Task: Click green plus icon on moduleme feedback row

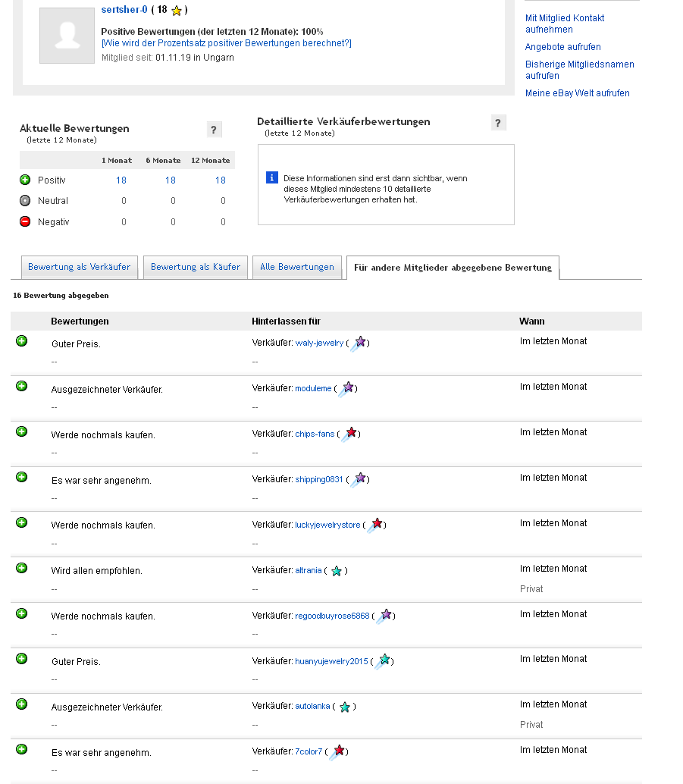Action: coord(21,386)
